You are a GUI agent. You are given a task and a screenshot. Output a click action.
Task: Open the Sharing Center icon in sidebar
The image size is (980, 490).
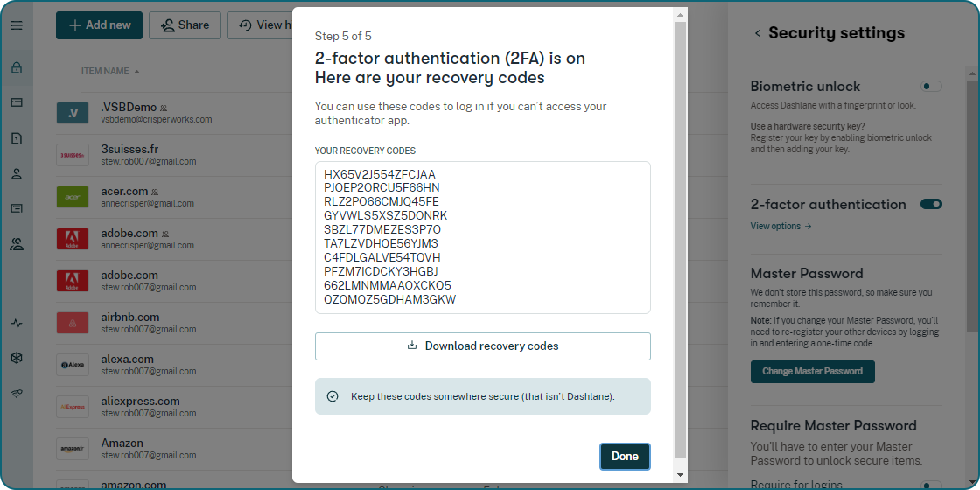pyautogui.click(x=17, y=244)
